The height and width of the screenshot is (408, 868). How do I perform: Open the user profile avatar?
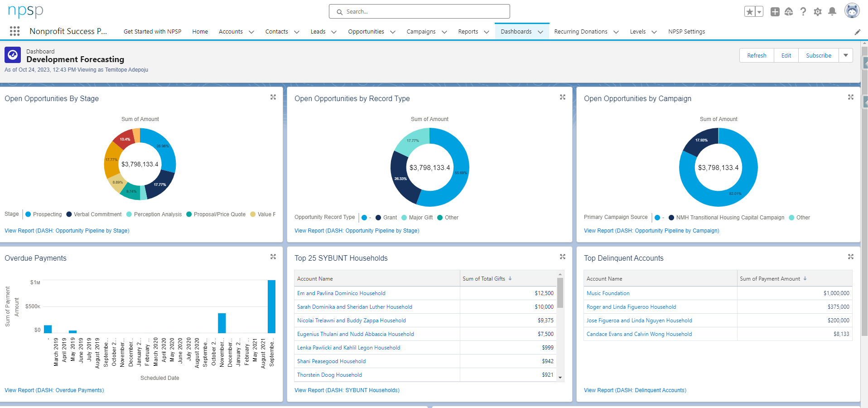point(852,11)
